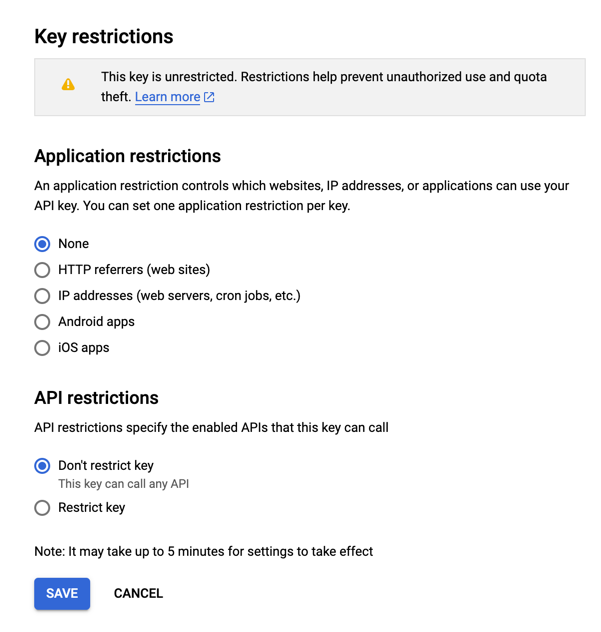601x632 pixels.
Task: Select Don't restrict key option
Action: click(x=42, y=466)
